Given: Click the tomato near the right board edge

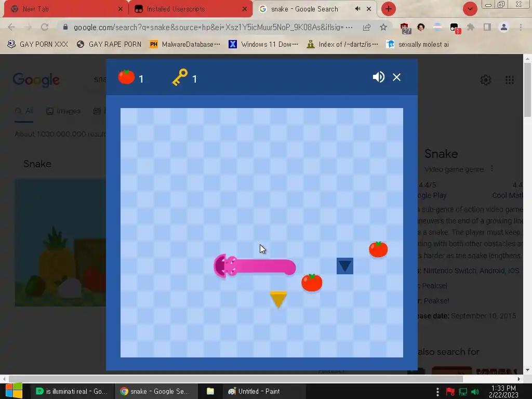Looking at the screenshot, I should pos(378,249).
